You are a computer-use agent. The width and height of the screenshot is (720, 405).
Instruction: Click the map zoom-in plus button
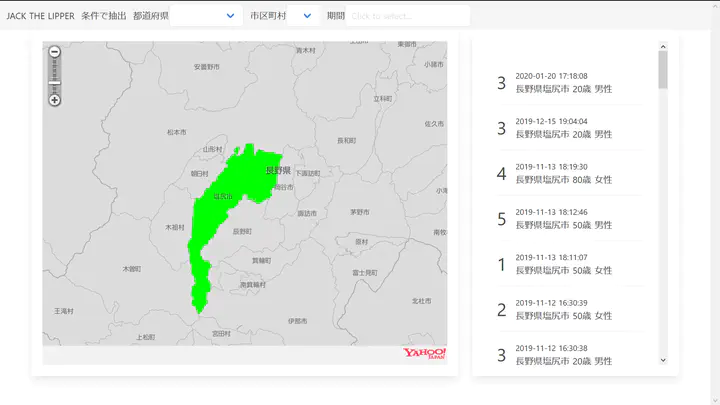pyautogui.click(x=55, y=99)
